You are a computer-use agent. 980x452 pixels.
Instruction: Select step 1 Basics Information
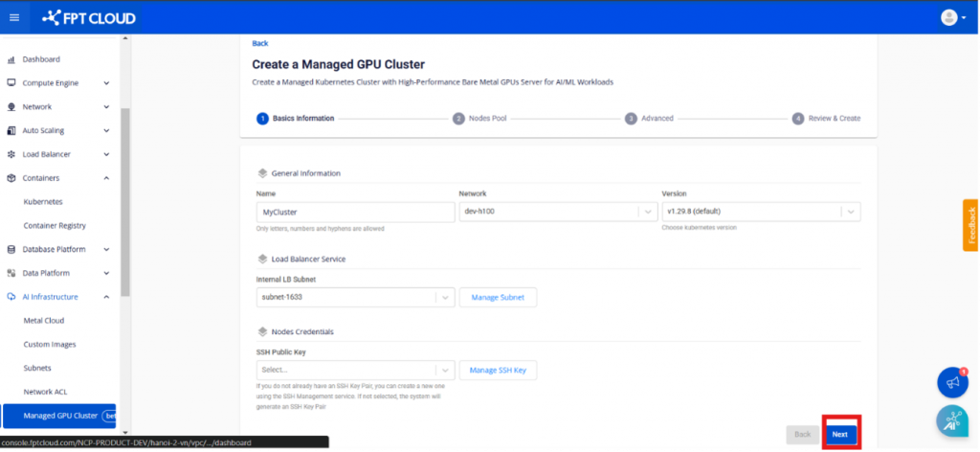296,118
